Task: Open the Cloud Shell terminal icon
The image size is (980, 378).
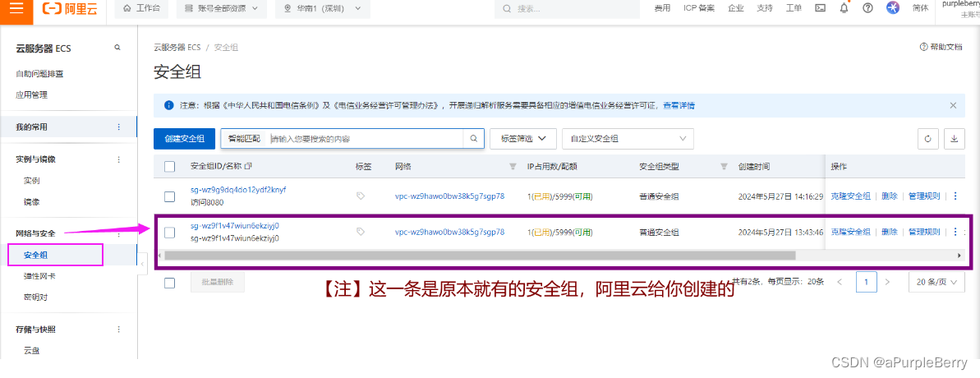Action: pyautogui.click(x=821, y=8)
